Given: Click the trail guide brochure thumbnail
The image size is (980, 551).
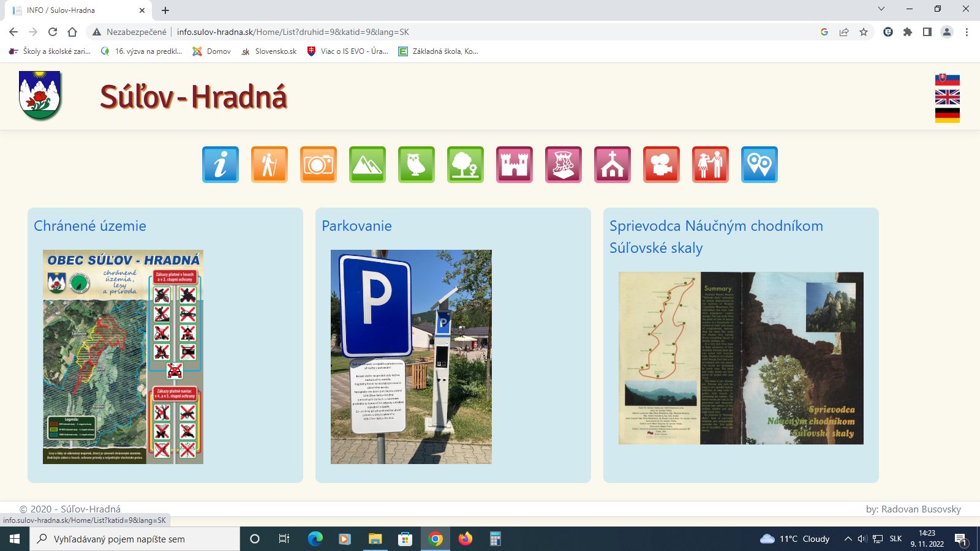Looking at the screenshot, I should (x=741, y=358).
